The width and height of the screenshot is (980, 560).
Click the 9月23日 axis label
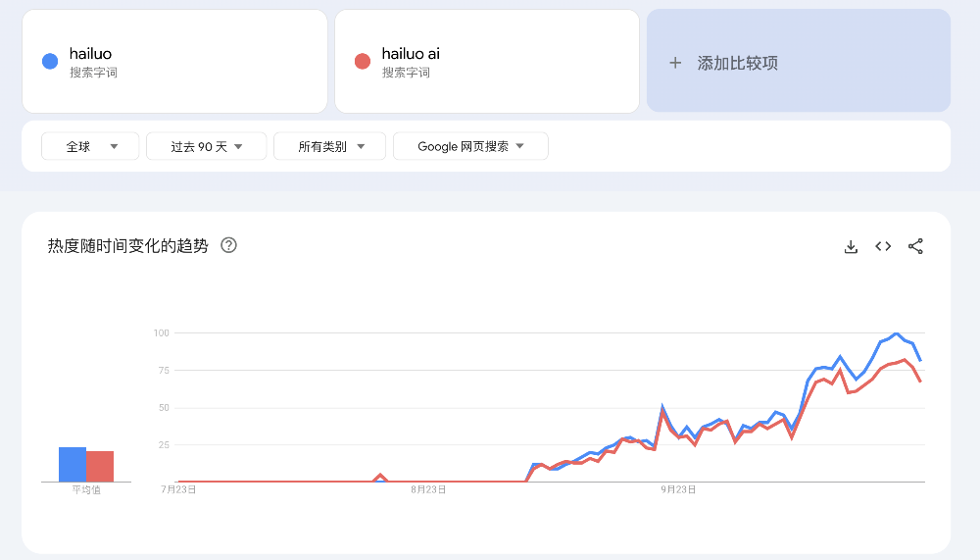678,489
